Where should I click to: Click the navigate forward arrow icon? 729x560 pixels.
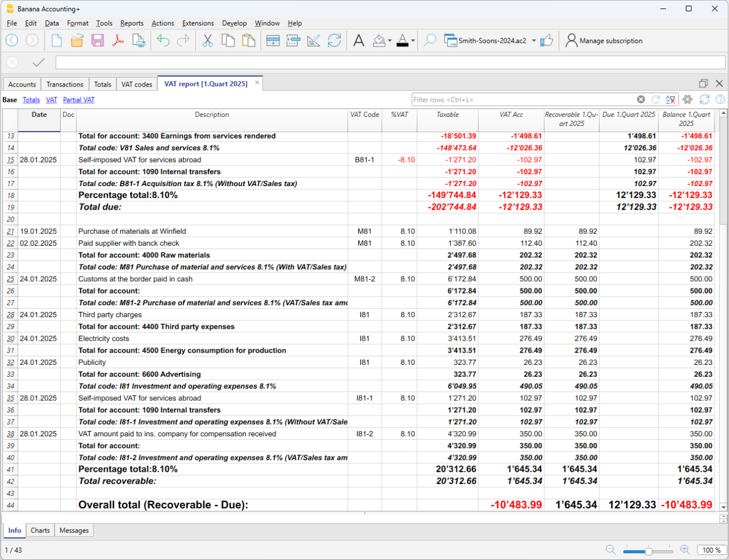point(33,40)
